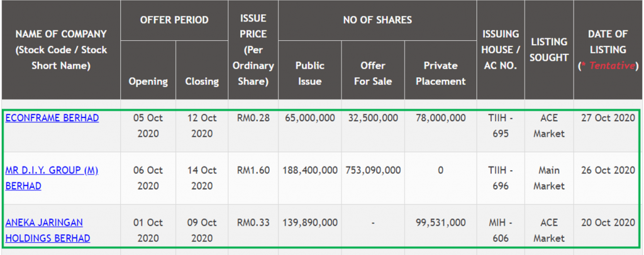
Task: Click the Closing column header
Action: click(x=202, y=81)
